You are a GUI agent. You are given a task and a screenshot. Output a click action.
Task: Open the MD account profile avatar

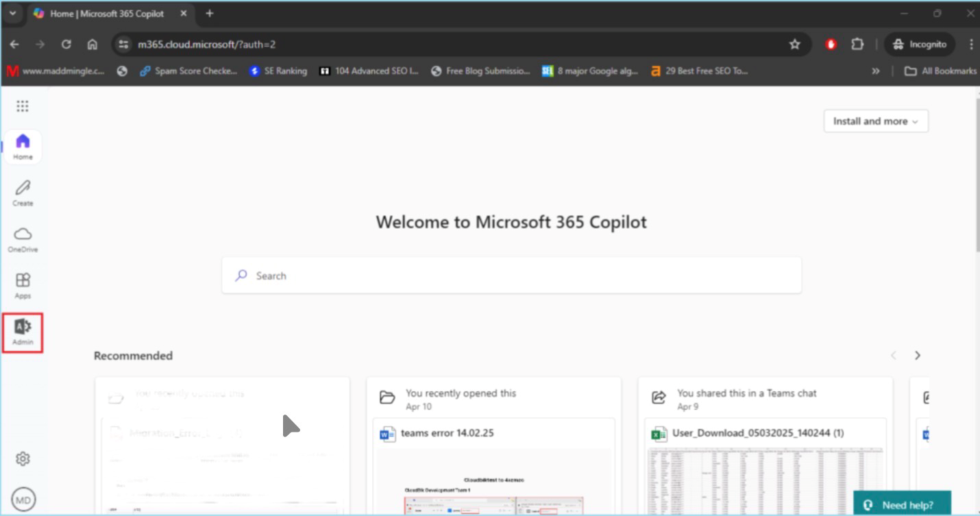click(23, 500)
